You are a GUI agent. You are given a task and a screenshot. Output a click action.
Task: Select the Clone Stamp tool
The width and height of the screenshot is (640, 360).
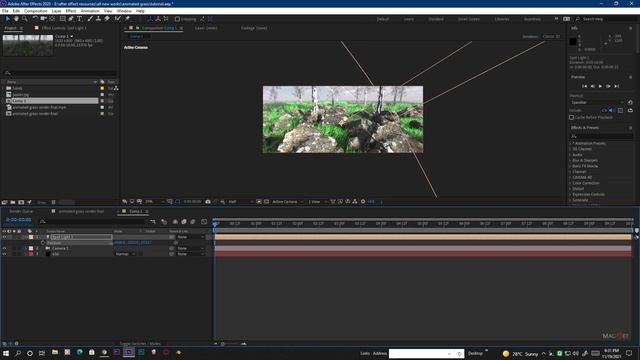(98, 19)
